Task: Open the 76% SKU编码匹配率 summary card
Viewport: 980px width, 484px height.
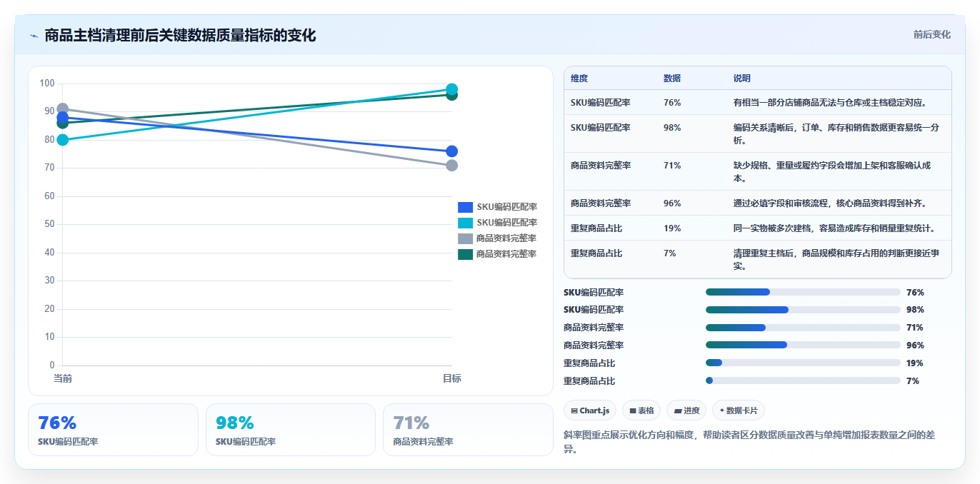Action: point(113,430)
